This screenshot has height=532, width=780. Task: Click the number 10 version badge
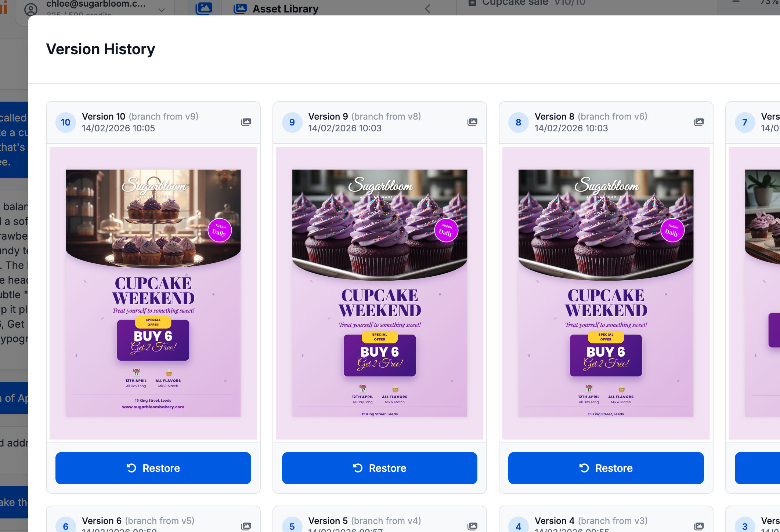pos(66,122)
